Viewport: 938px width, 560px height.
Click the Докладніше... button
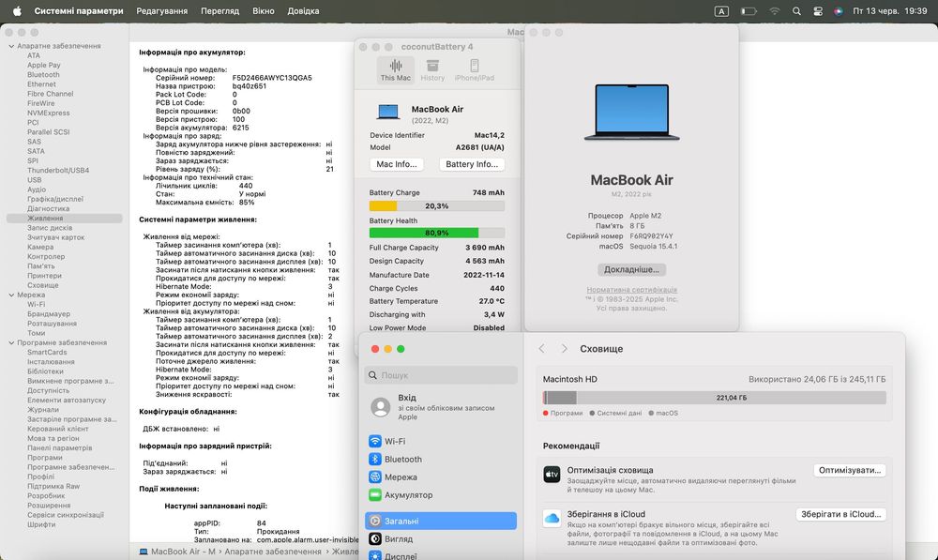click(x=631, y=269)
